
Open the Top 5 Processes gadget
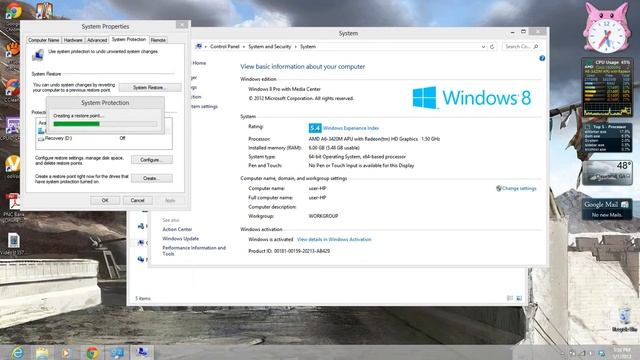coord(607,138)
